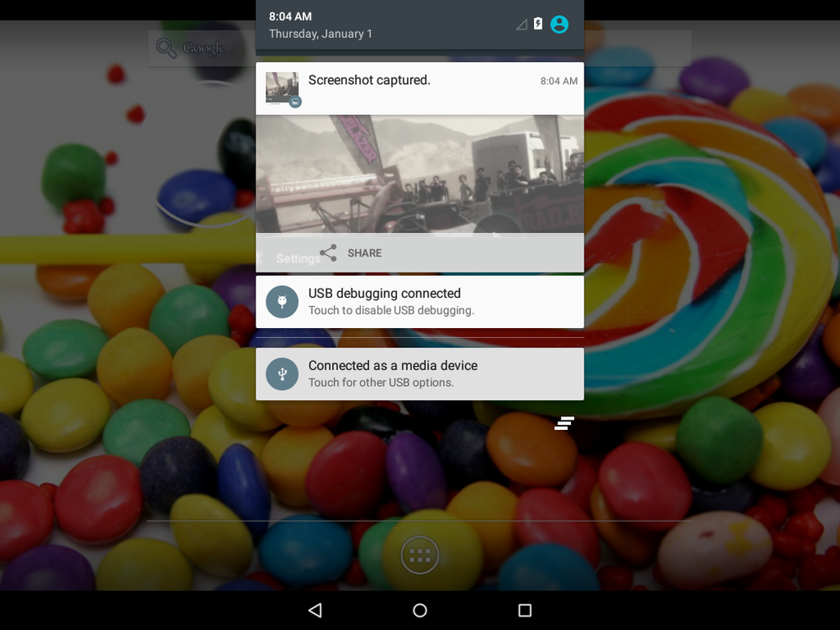The image size is (840, 630).
Task: Open the large screenshot preview image
Action: tap(420, 174)
